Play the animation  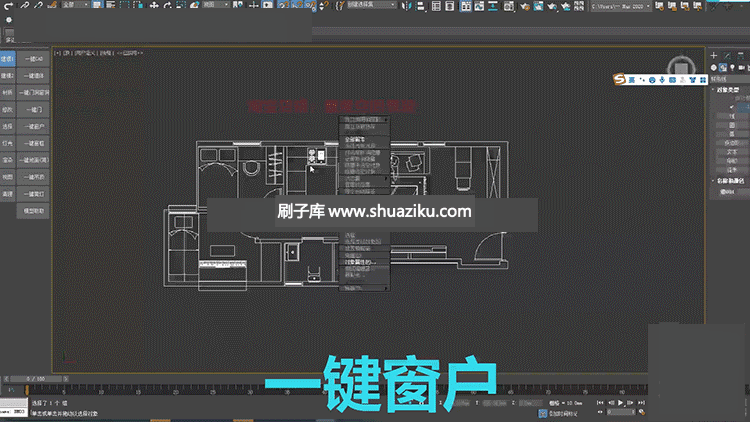(x=620, y=403)
